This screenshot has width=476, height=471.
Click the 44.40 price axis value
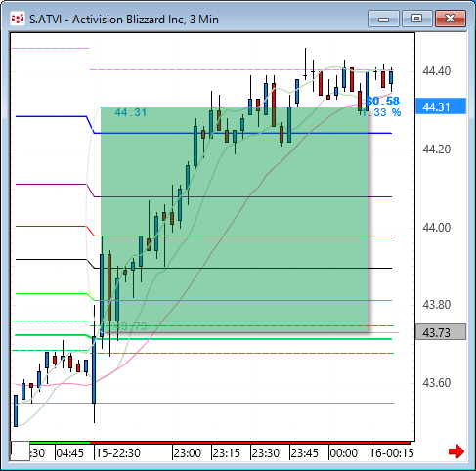click(x=437, y=70)
